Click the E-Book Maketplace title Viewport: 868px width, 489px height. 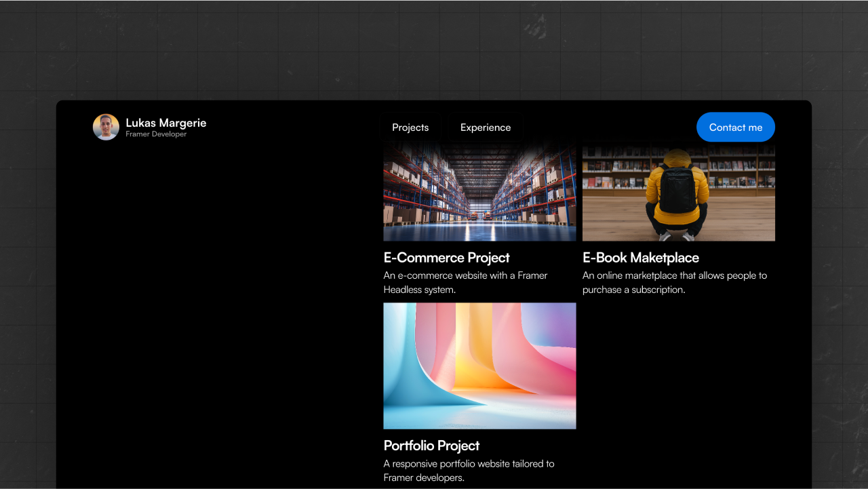click(640, 258)
